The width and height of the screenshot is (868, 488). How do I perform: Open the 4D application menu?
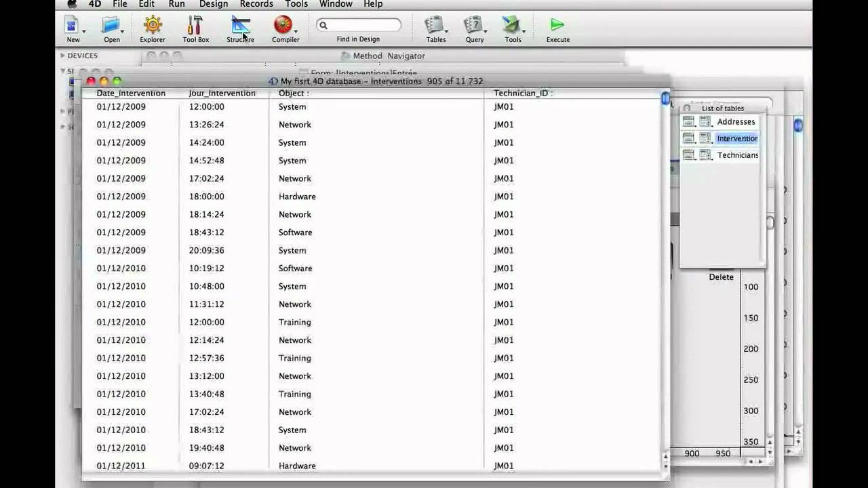pyautogui.click(x=95, y=4)
